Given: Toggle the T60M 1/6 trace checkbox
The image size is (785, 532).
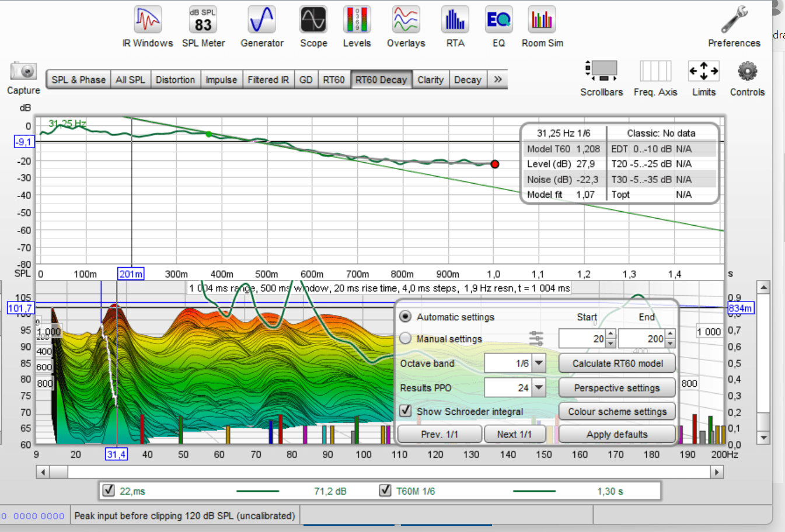Looking at the screenshot, I should (385, 491).
